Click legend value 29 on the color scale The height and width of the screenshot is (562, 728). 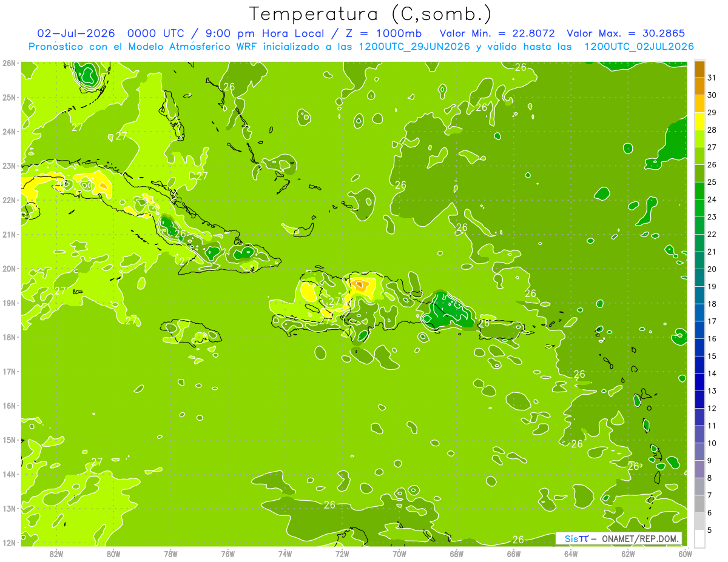[712, 113]
